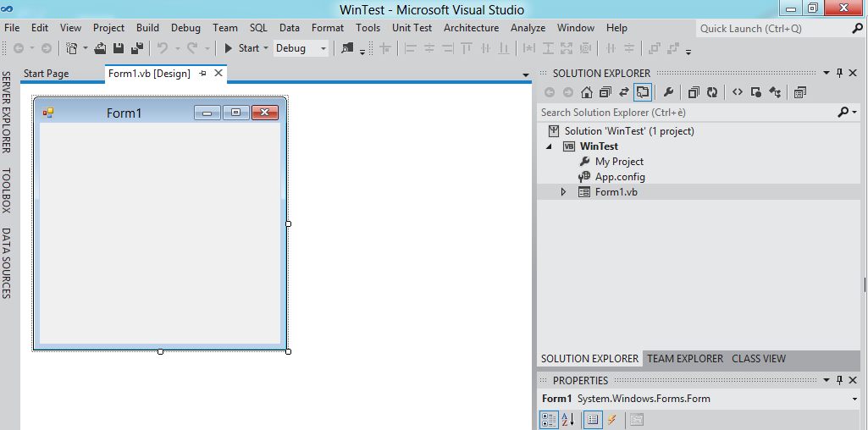Image resolution: width=868 pixels, height=430 pixels.
Task: Click the Undo arrow icon
Action: 163,48
